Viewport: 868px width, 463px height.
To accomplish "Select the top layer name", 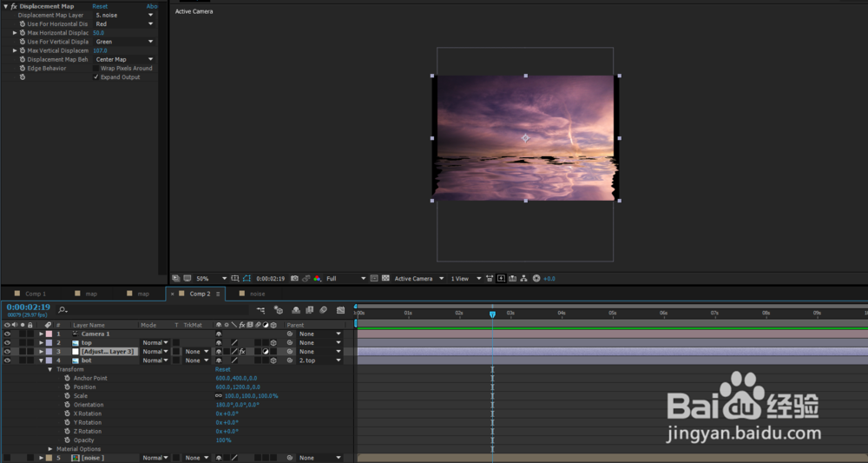I will [x=86, y=343].
